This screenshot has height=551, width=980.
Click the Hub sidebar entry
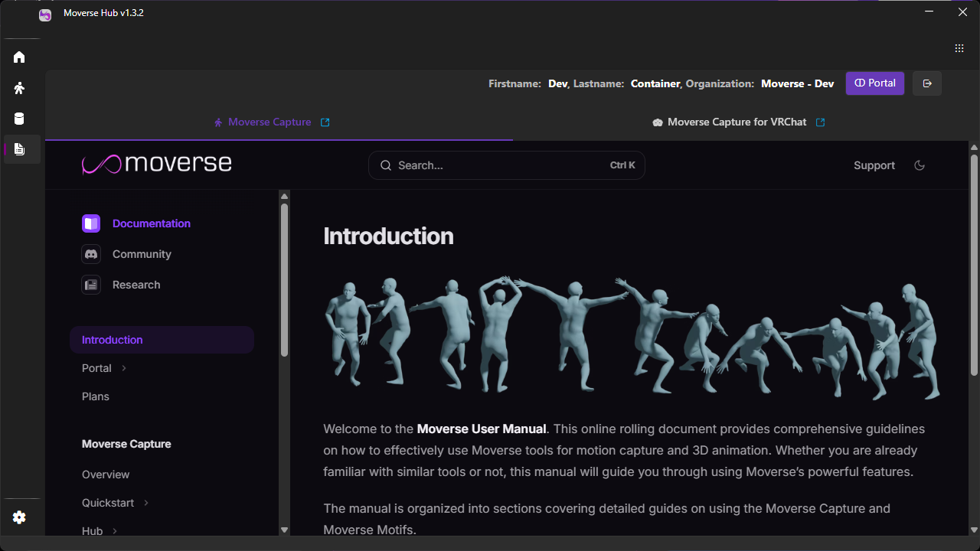coord(92,530)
